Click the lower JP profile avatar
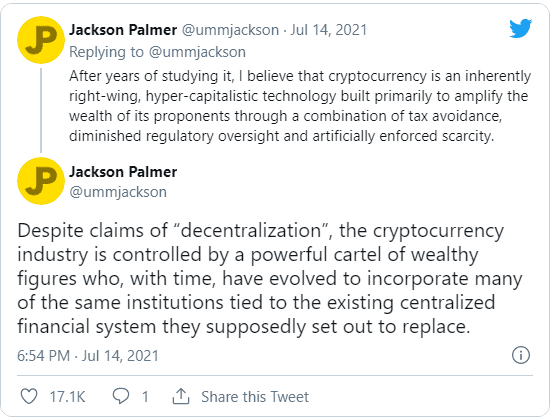The width and height of the screenshot is (552, 418). [x=41, y=181]
